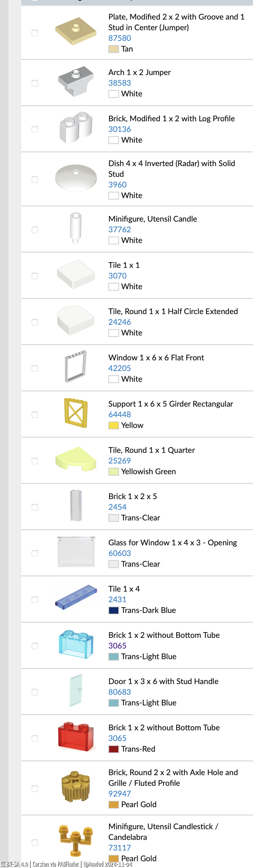Image resolution: width=253 pixels, height=868 pixels.
Task: Open part number 87580 link
Action: pos(120,38)
